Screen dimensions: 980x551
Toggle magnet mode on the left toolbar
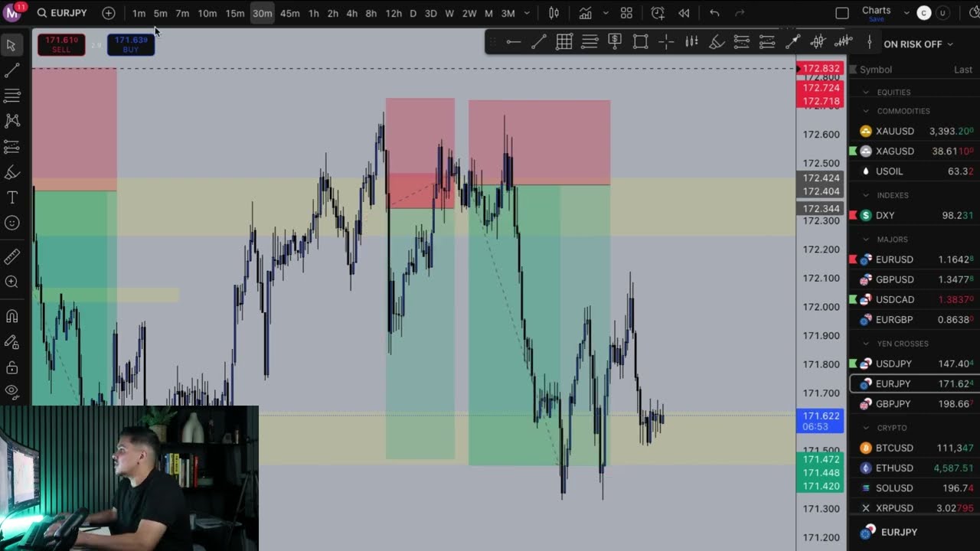coord(12,316)
